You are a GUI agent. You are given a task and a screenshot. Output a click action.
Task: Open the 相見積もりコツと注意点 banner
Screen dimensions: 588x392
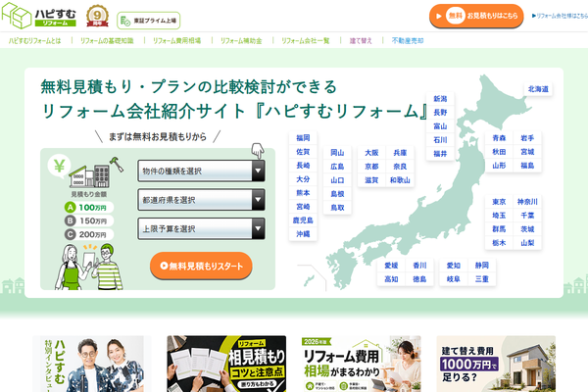click(x=226, y=364)
